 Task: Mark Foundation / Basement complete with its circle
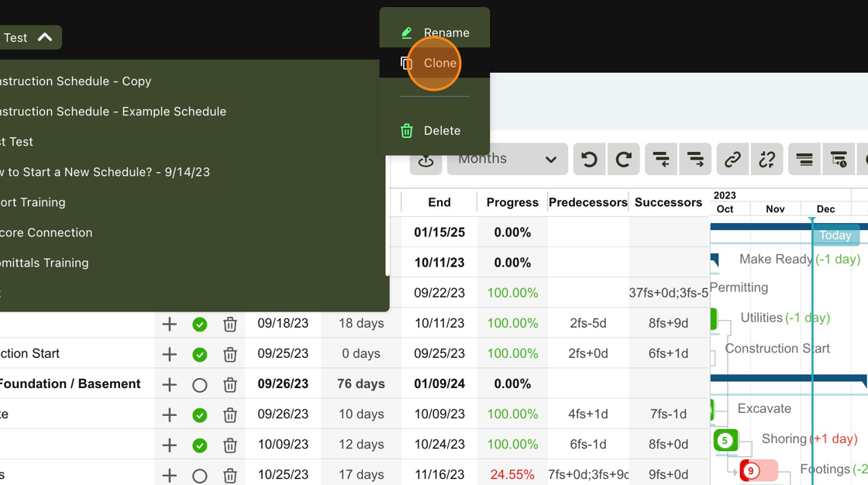pos(200,385)
